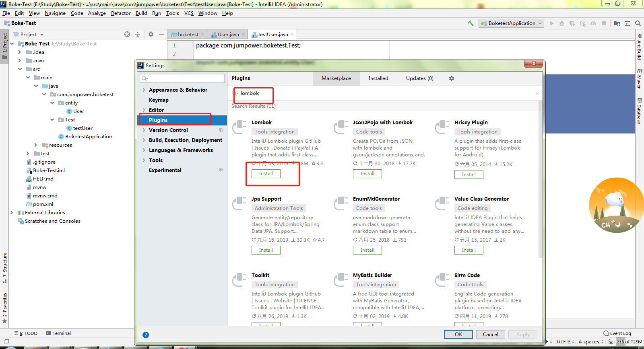Open Favorites tool window tab
Viewport: 644px width, 349px height.
(5, 308)
